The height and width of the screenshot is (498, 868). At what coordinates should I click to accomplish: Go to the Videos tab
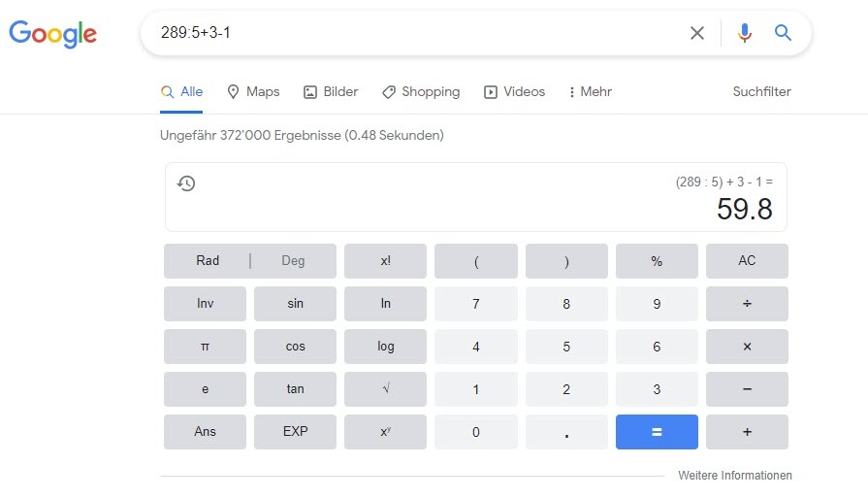(514, 92)
